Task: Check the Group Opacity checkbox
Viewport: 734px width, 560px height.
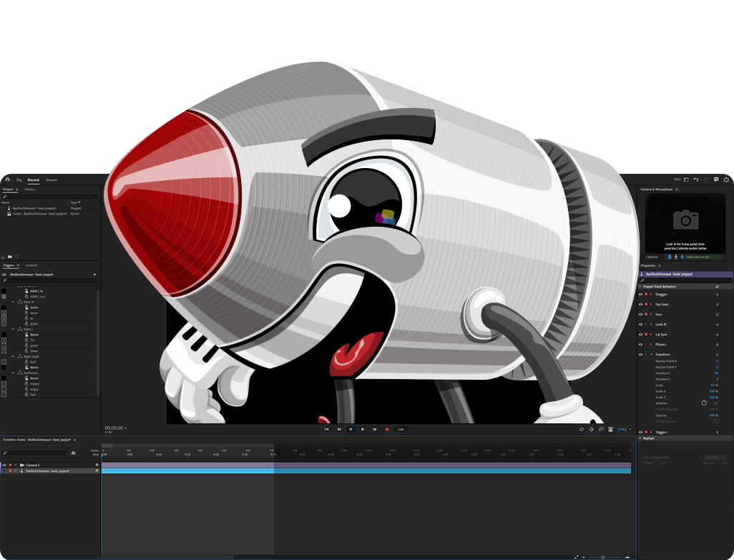Action: coord(717,421)
